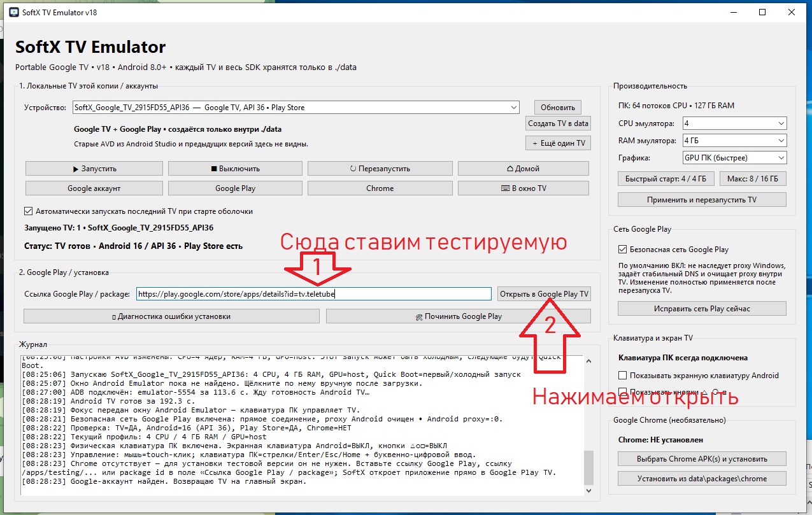Open Диагностика ошибки установки
Screen dimensions: 812x515
click(171, 316)
